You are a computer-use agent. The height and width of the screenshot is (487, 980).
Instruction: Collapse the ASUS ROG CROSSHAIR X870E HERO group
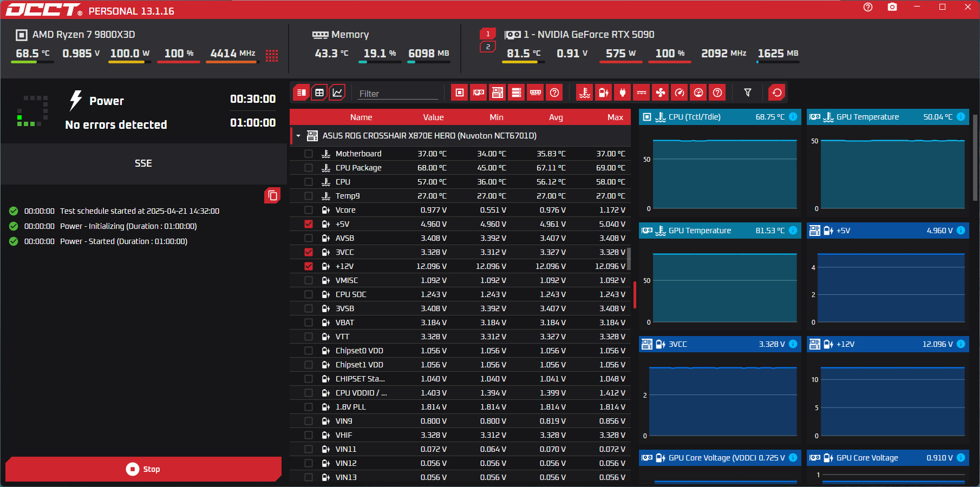pyautogui.click(x=298, y=136)
